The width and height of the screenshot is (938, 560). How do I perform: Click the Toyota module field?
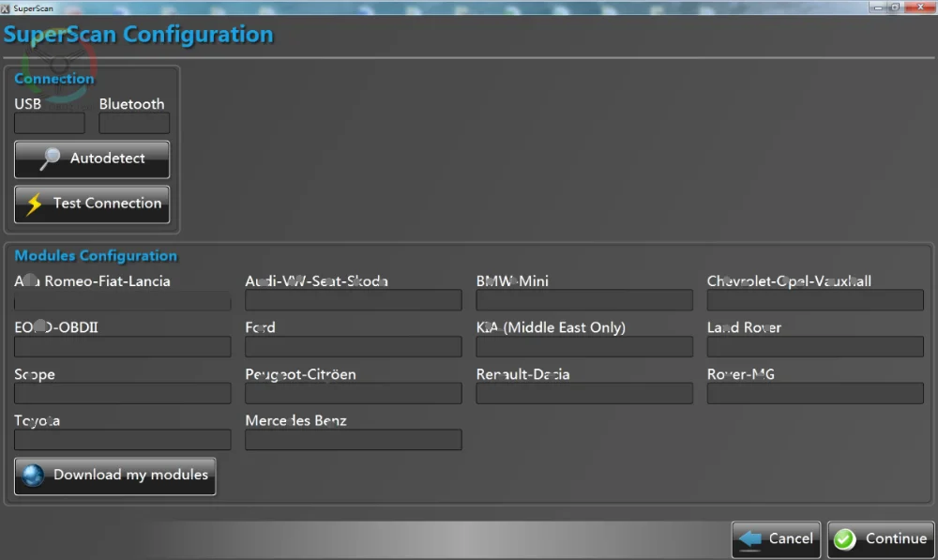(x=123, y=440)
